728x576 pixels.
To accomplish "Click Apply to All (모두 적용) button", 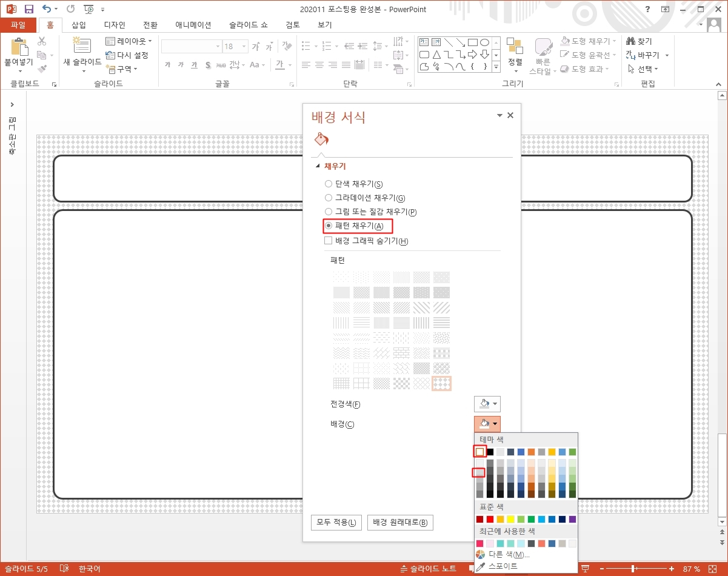I will (x=336, y=523).
